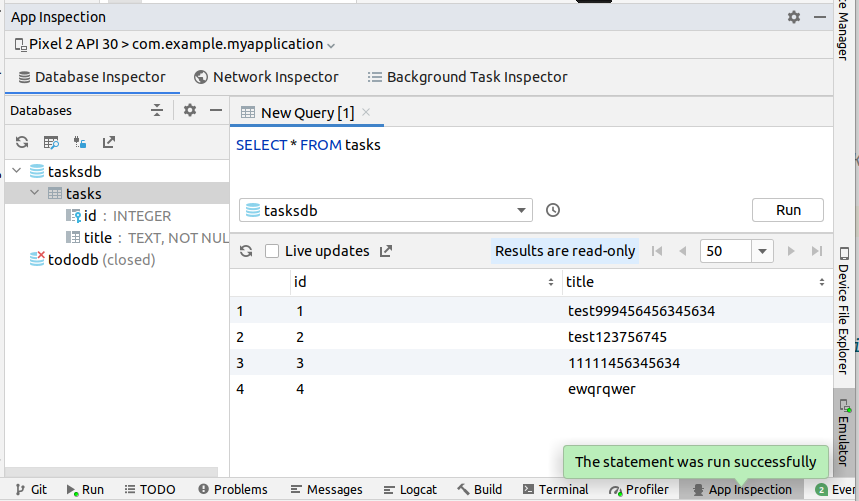Image resolution: width=859 pixels, height=501 pixels.
Task: Enable the Live updates checkbox
Action: pyautogui.click(x=272, y=251)
